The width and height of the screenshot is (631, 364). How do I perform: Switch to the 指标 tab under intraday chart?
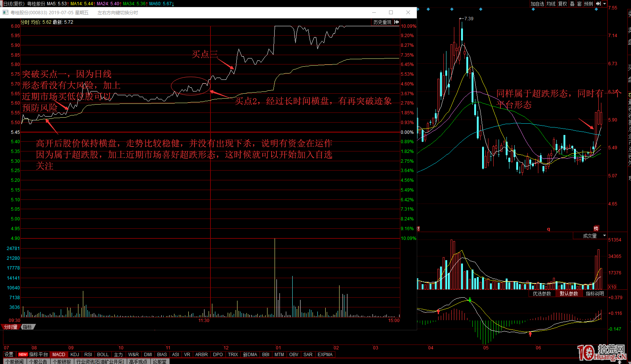(27, 327)
